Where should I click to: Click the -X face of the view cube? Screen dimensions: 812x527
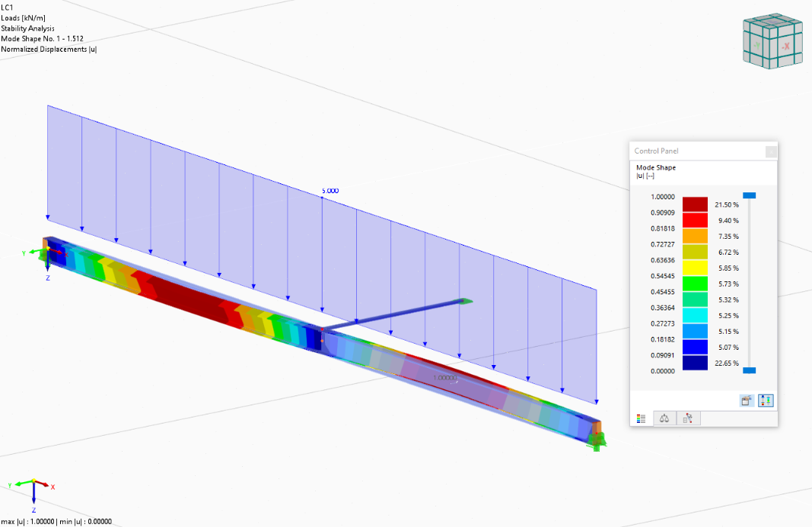pyautogui.click(x=785, y=46)
